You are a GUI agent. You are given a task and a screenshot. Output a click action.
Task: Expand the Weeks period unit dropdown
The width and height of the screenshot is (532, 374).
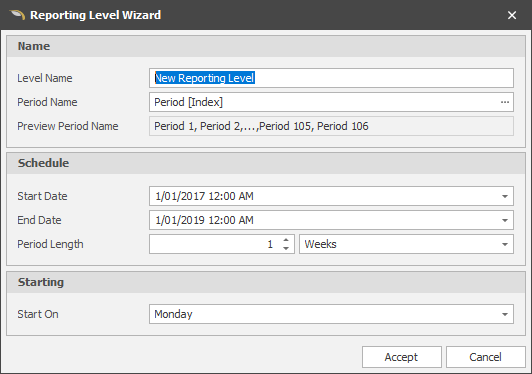[505, 244]
